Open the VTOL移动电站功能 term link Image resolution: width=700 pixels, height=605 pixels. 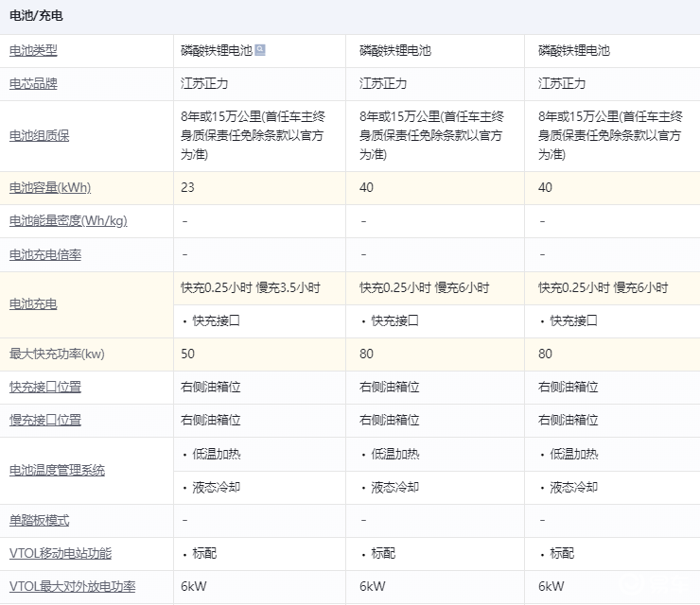[x=61, y=554]
